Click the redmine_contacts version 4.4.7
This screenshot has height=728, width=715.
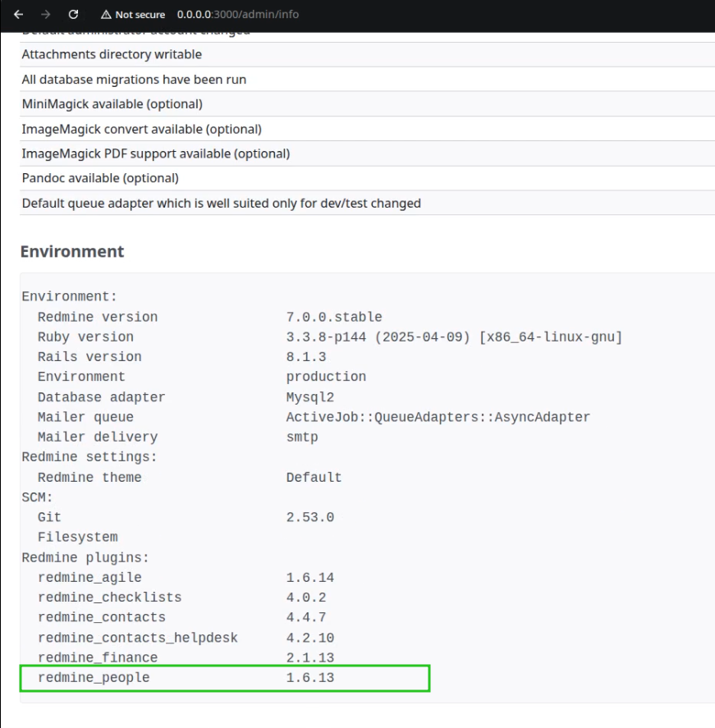(x=306, y=618)
